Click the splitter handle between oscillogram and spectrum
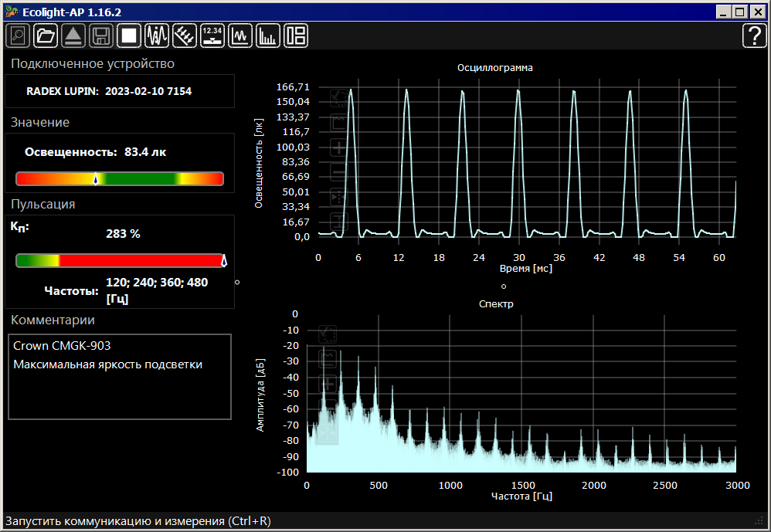Viewport: 771px width, 532px height. [x=504, y=286]
